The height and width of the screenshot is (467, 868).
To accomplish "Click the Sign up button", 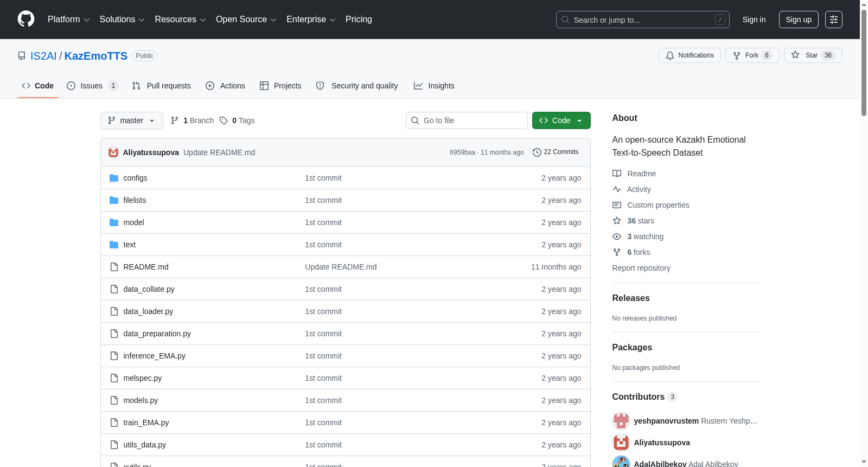I will 799,20.
